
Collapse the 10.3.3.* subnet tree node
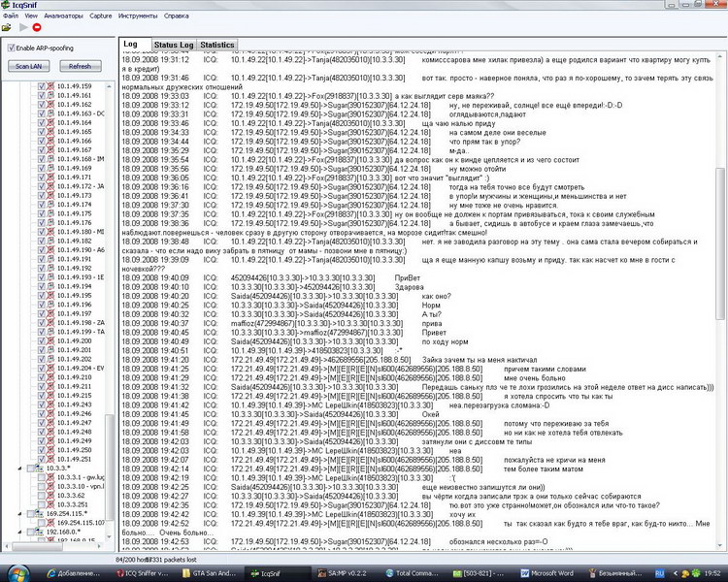pyautogui.click(x=18, y=469)
